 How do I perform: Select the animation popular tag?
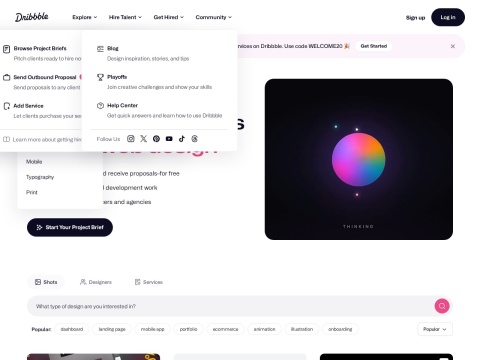[264, 329]
